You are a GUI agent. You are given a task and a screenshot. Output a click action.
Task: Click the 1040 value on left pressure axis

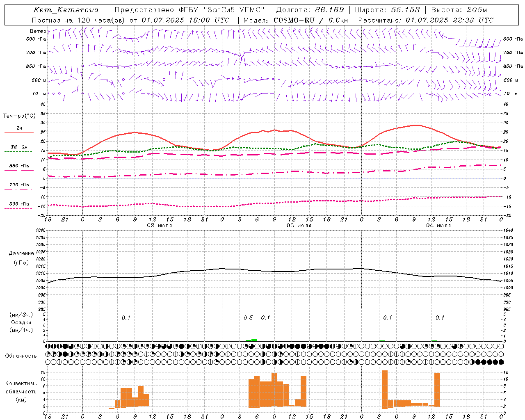coord(41,231)
